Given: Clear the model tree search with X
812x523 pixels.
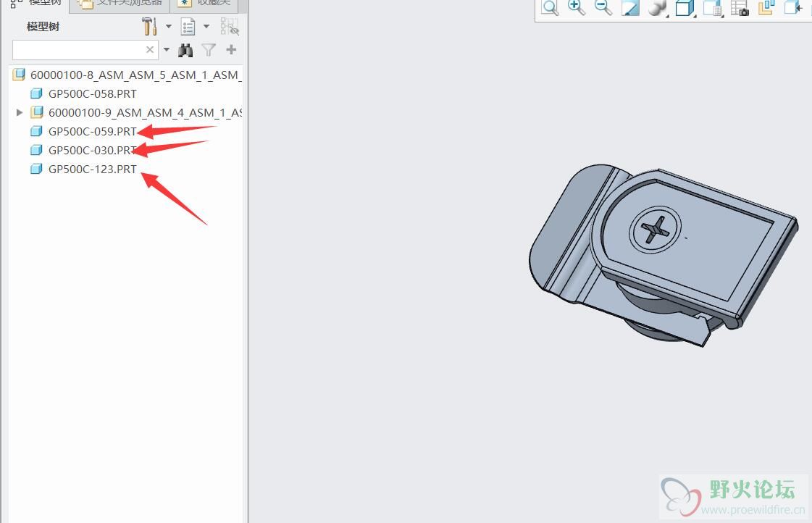Looking at the screenshot, I should click(x=150, y=50).
